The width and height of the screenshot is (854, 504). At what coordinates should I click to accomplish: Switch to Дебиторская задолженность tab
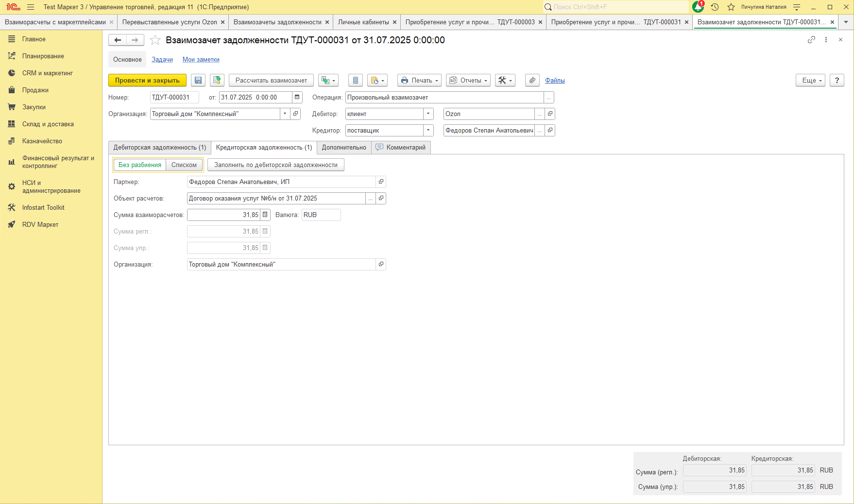point(160,148)
